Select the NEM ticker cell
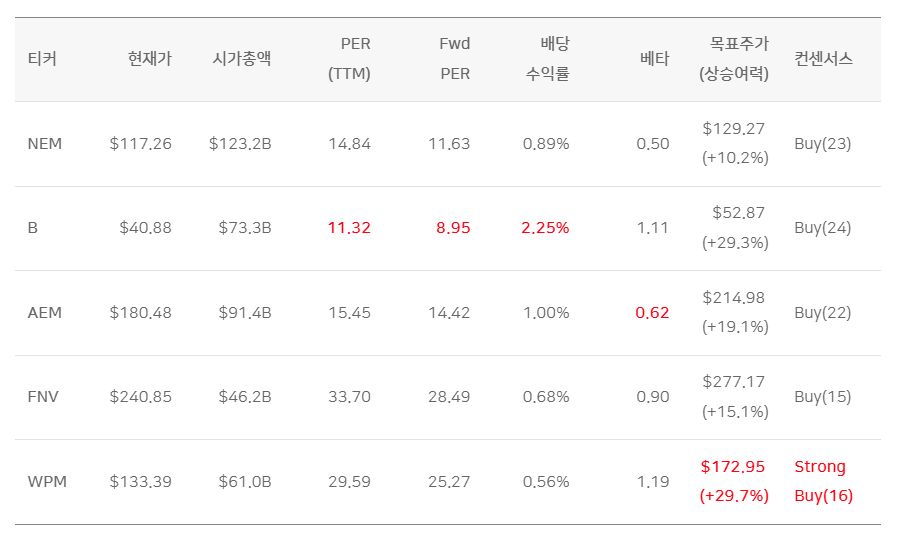 point(45,144)
